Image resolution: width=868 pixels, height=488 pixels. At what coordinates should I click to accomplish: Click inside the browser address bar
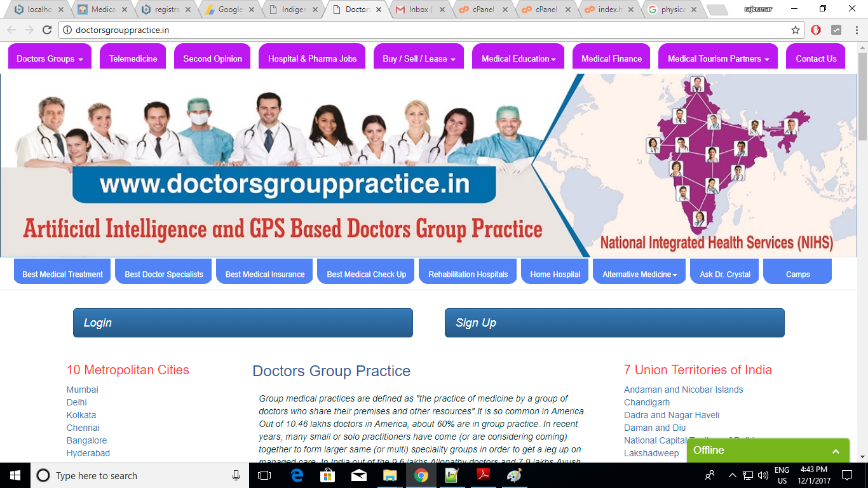pyautogui.click(x=381, y=29)
